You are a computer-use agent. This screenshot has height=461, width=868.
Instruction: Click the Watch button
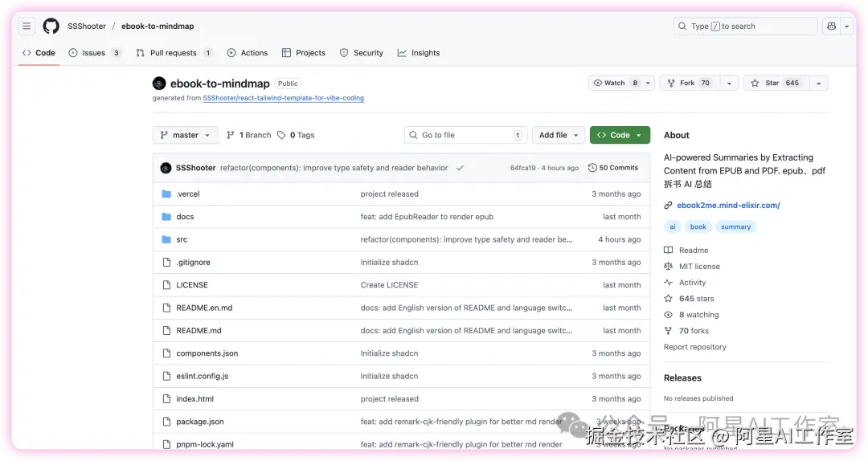tap(615, 83)
